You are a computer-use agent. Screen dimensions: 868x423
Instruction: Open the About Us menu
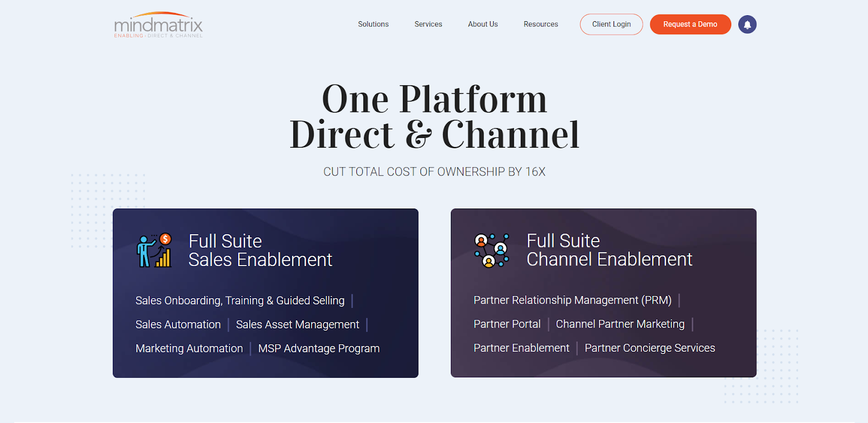pyautogui.click(x=483, y=24)
